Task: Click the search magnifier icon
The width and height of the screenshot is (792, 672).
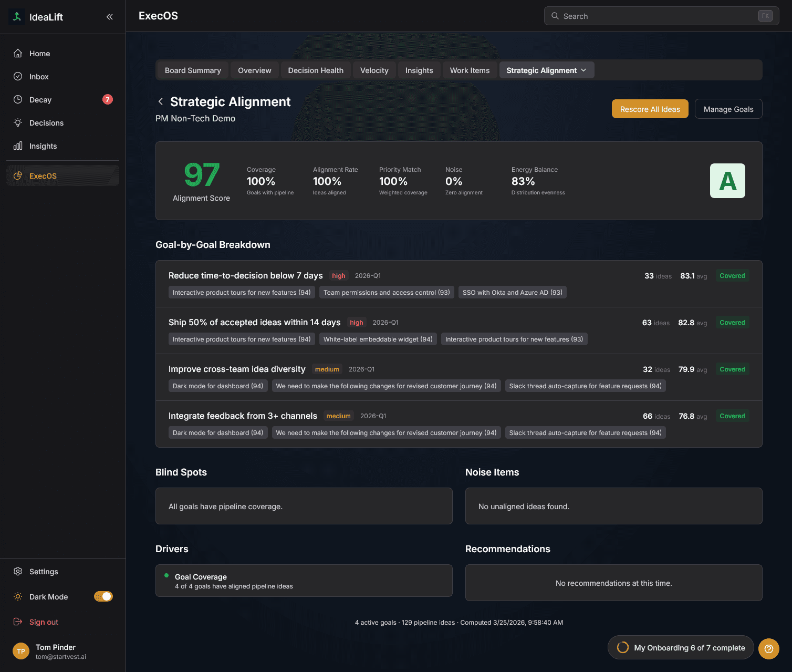Action: pos(555,16)
